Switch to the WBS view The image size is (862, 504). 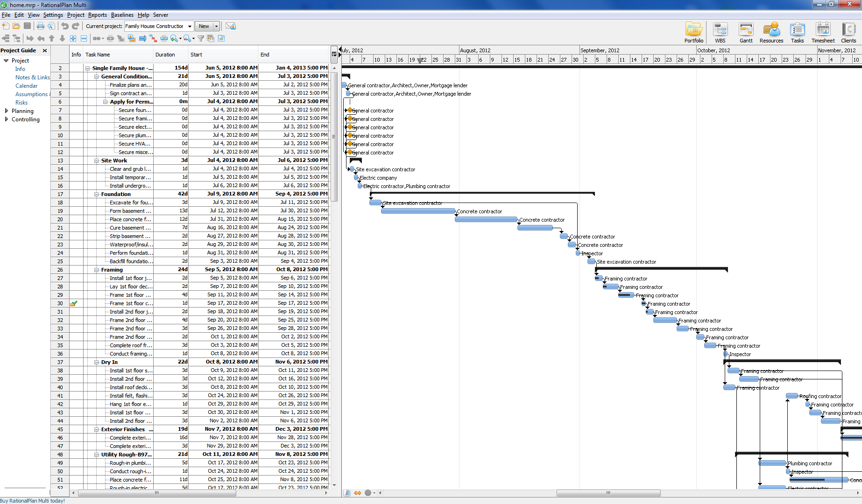(x=720, y=32)
